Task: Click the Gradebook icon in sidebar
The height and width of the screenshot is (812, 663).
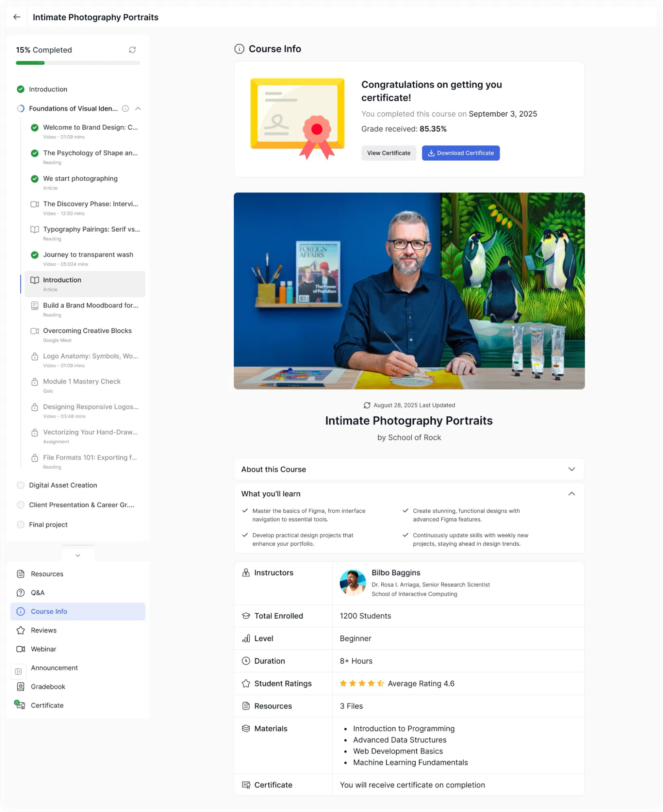Action: point(21,687)
